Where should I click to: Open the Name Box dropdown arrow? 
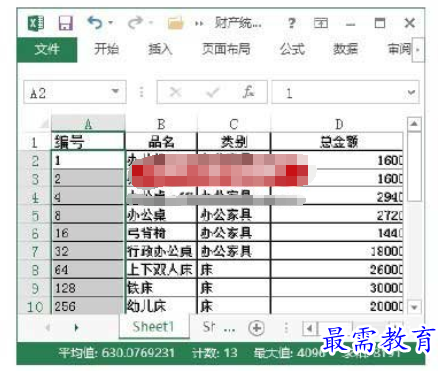115,91
